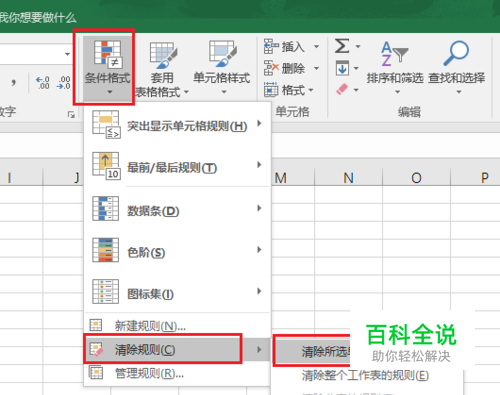This screenshot has height=395, width=500.
Task: Click the 图标集 icon sets icon
Action: point(106,292)
